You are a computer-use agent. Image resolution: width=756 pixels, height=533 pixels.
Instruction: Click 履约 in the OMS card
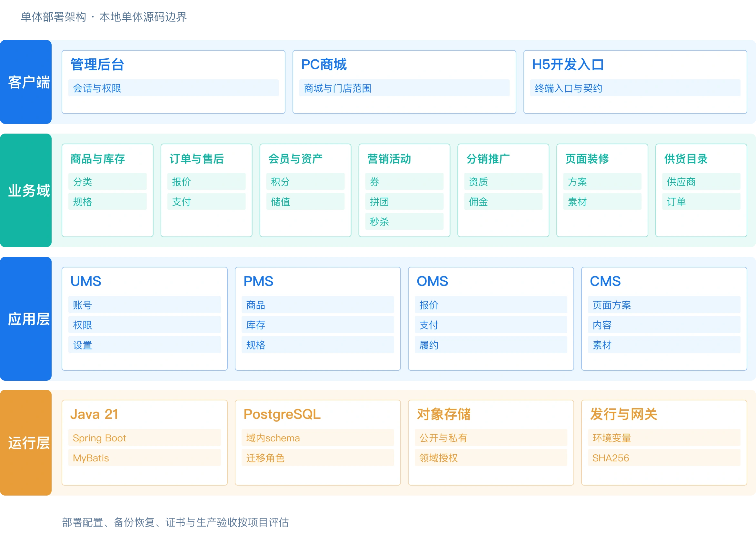tap(491, 345)
